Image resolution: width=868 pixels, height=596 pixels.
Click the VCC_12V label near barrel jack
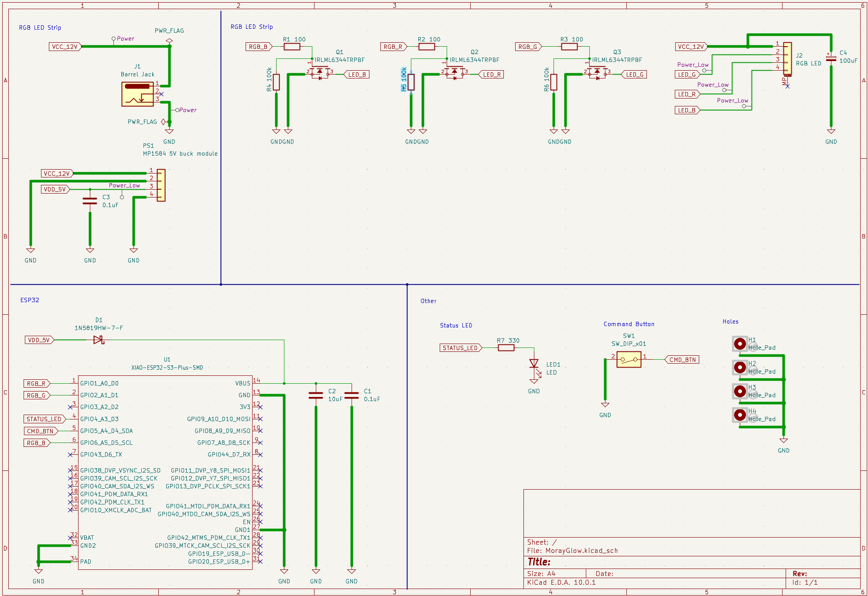[65, 47]
